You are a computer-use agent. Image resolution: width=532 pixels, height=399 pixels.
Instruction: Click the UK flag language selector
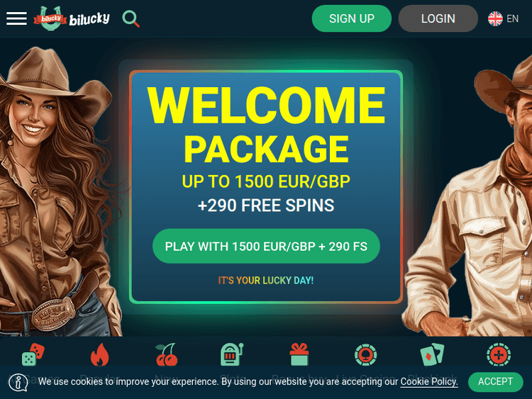coord(495,18)
